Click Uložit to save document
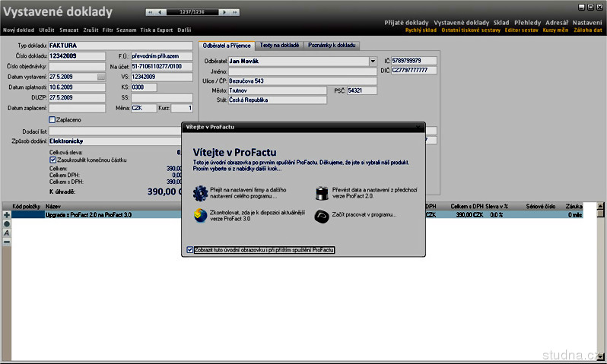This screenshot has height=364, width=607. tap(46, 30)
